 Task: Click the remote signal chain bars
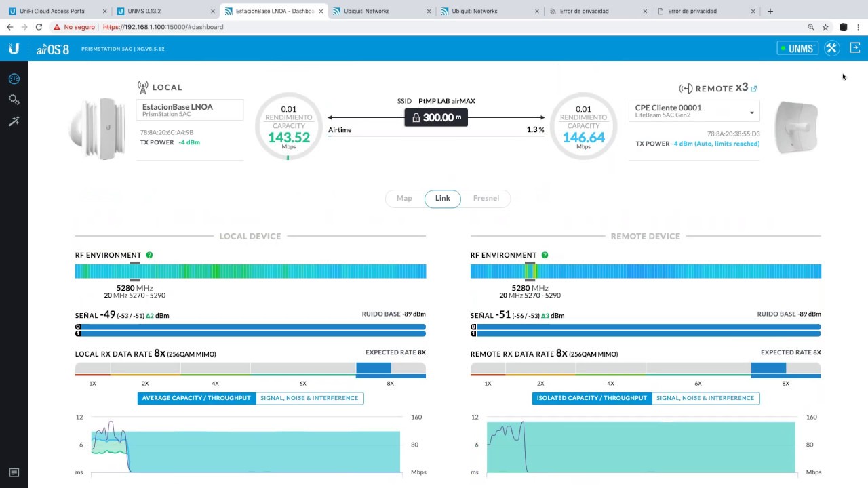tap(646, 330)
